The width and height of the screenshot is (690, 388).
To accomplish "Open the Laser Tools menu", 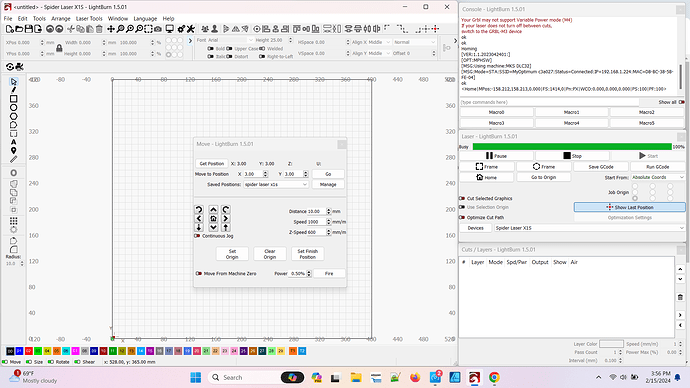I will point(89,18).
